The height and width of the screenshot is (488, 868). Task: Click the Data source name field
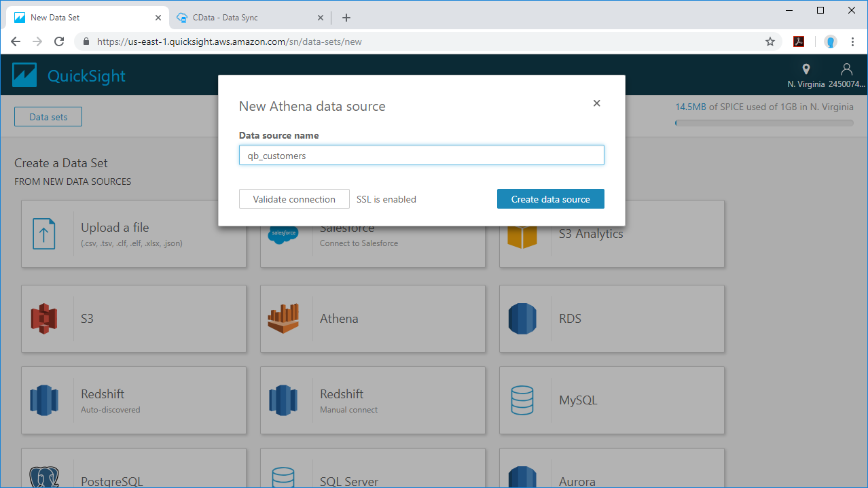421,156
